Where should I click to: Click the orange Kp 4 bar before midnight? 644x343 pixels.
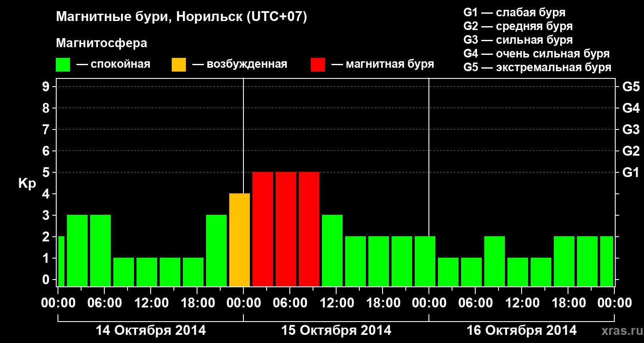[240, 240]
